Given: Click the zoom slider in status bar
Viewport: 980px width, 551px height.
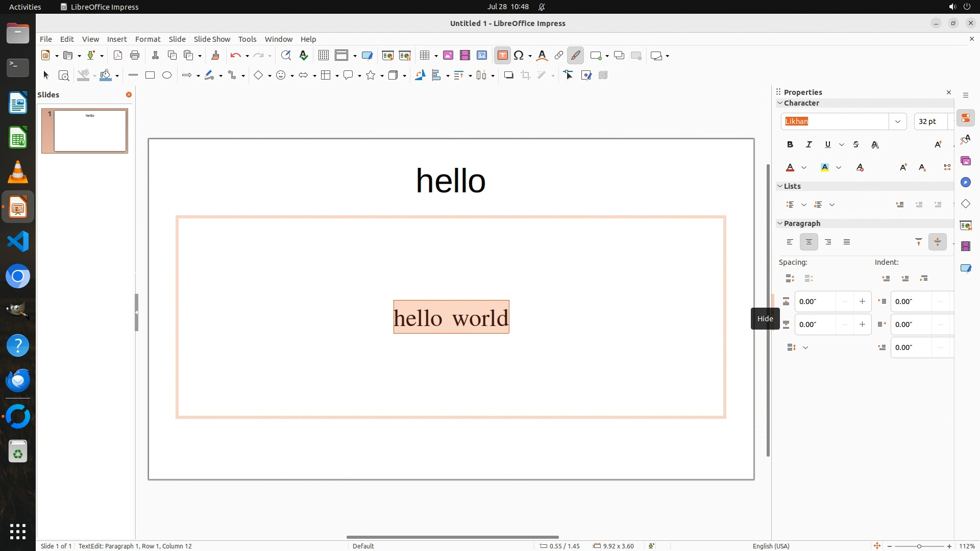Looking at the screenshot, I should [x=919, y=546].
